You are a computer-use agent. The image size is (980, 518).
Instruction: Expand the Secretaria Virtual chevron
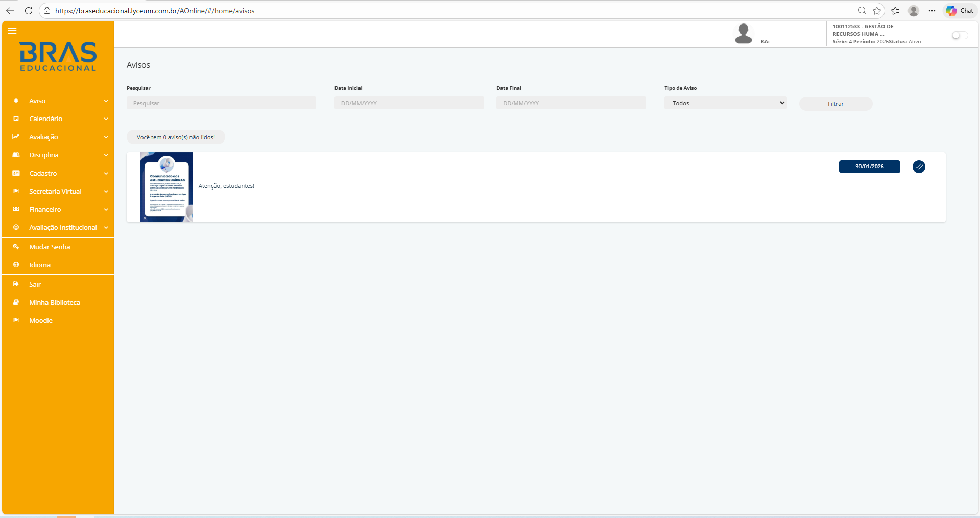click(x=106, y=192)
